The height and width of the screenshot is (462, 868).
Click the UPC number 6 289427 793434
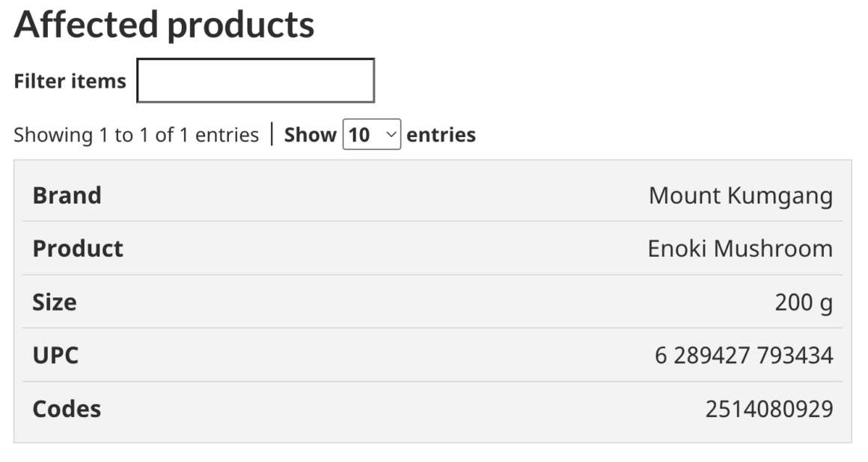click(743, 355)
